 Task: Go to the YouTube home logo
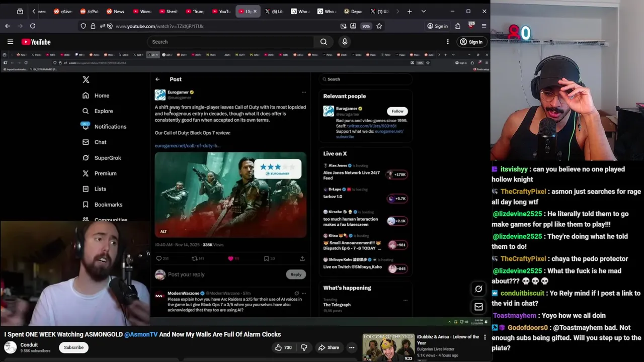point(36,42)
